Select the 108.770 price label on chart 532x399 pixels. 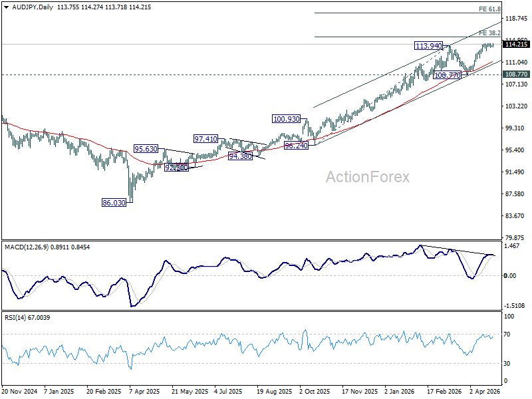click(448, 75)
